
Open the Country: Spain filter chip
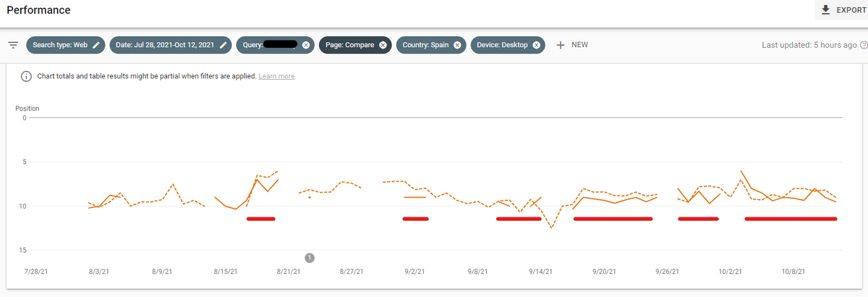(x=425, y=45)
